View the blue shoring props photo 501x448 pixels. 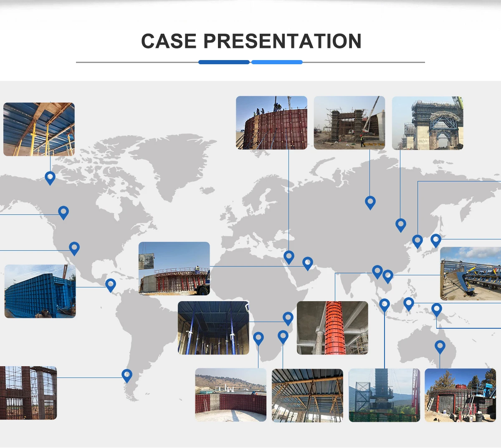[x=213, y=328]
